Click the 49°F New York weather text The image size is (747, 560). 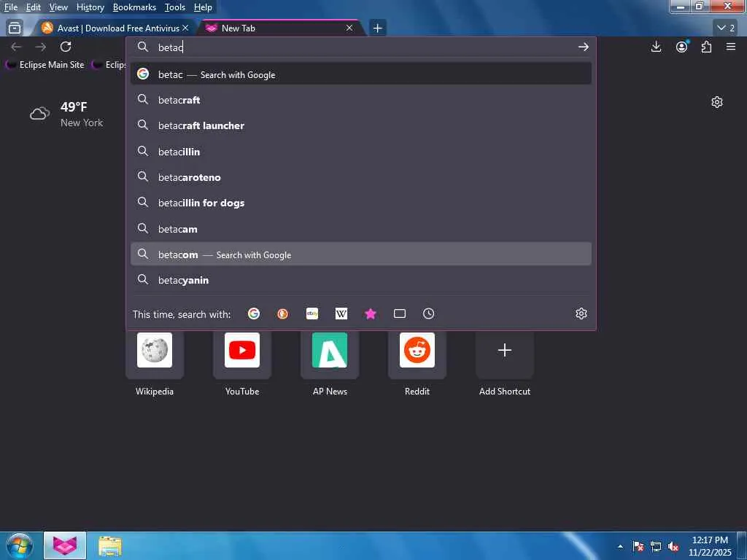(x=82, y=114)
